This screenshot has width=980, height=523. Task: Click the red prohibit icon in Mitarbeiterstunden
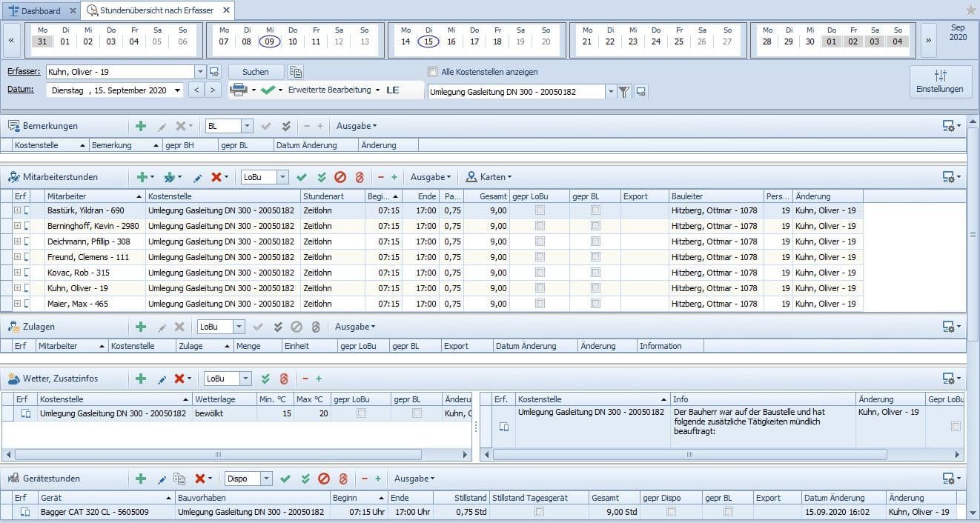click(x=340, y=177)
